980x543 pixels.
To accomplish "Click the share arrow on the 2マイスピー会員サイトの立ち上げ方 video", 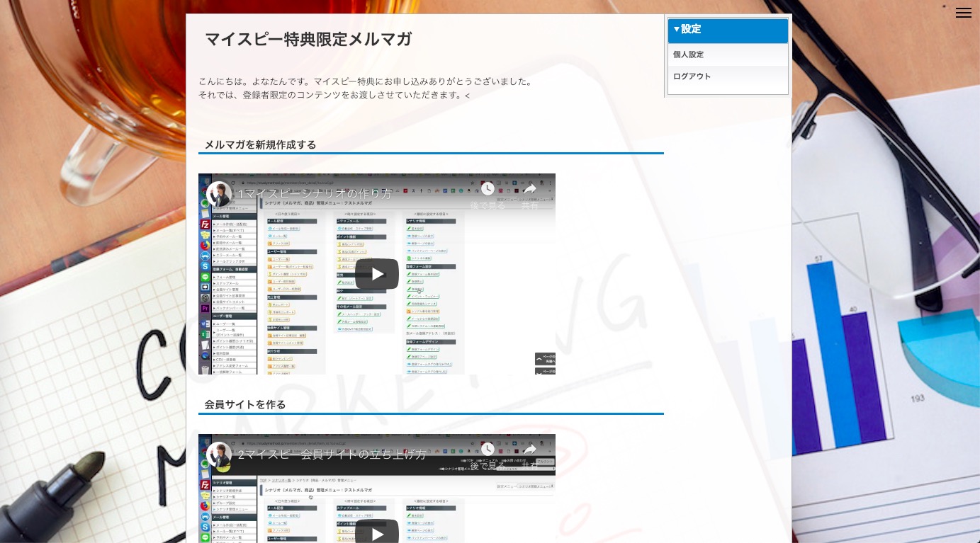I will coord(530,450).
